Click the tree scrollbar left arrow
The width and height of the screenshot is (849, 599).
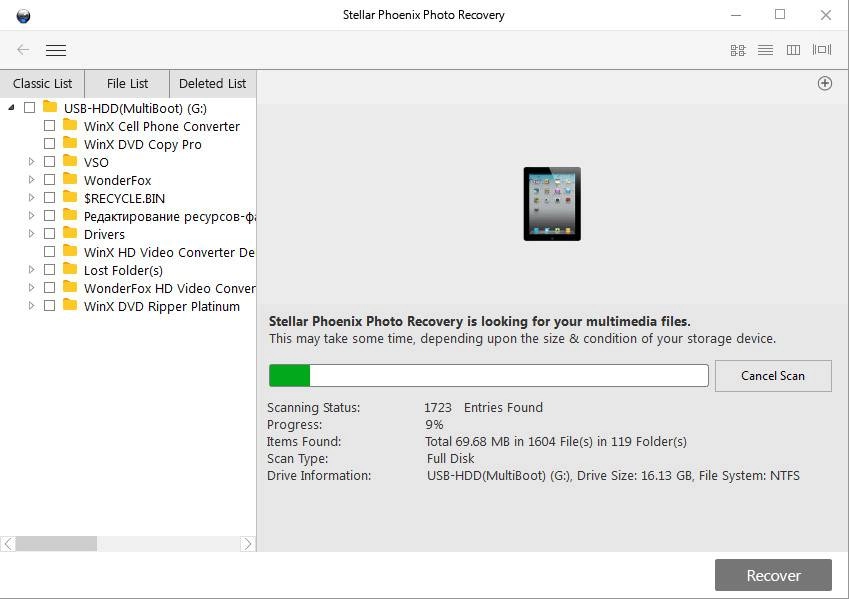coord(8,544)
